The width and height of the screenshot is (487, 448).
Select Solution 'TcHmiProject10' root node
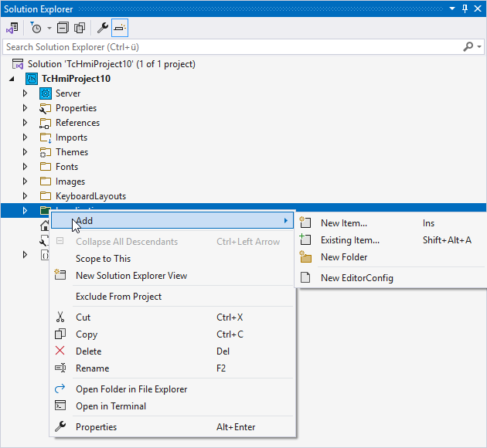[111, 64]
